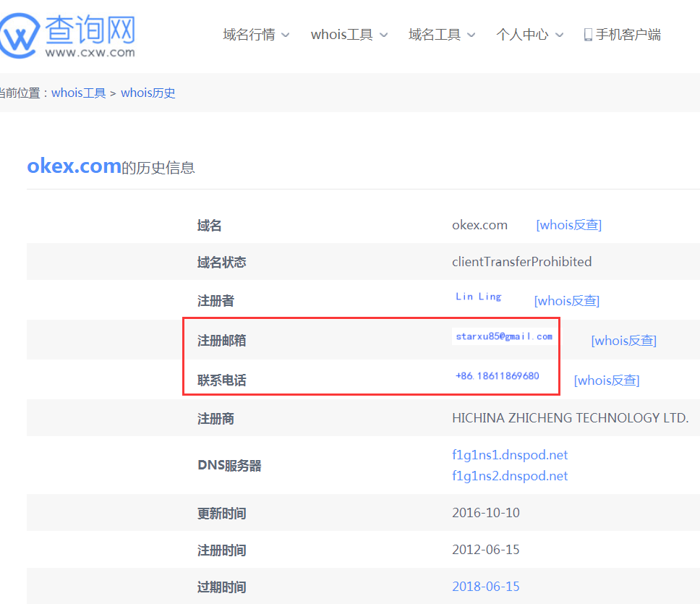Viewport: 700px width, 604px height.
Task: Open the 域名行情 menu
Action: pos(249,35)
